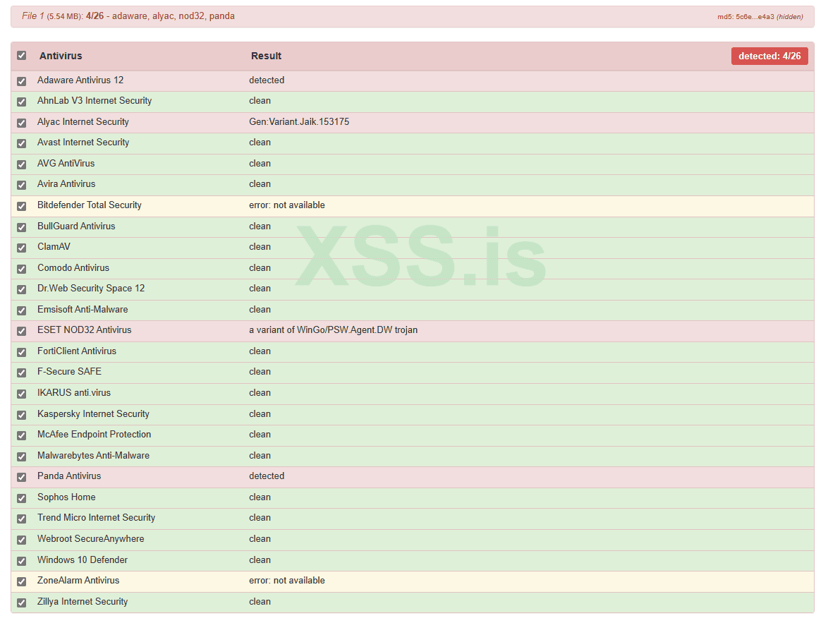Screen dimensions: 840x623
Task: Click the 'Dr.Web Security Space 12' name
Action: point(91,288)
